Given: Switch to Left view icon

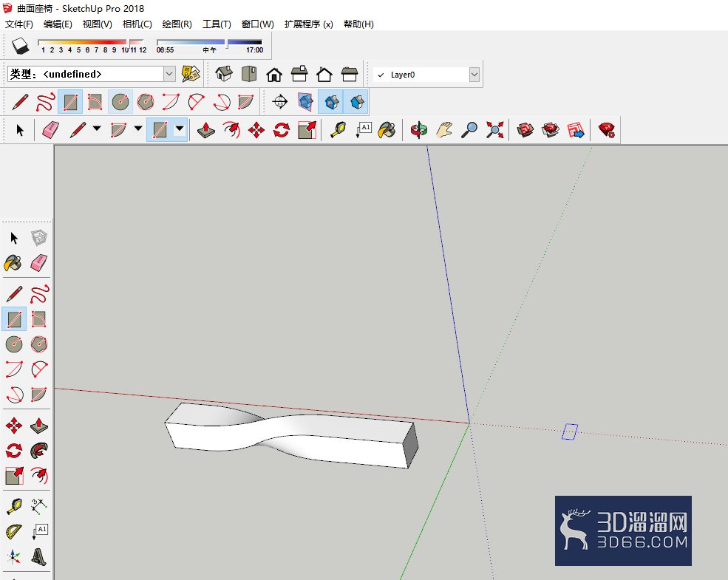Looking at the screenshot, I should pyautogui.click(x=349, y=74).
